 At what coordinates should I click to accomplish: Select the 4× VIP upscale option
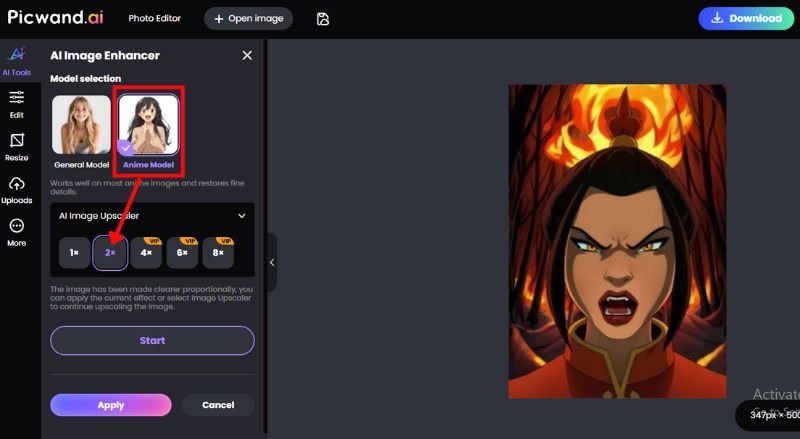(146, 254)
